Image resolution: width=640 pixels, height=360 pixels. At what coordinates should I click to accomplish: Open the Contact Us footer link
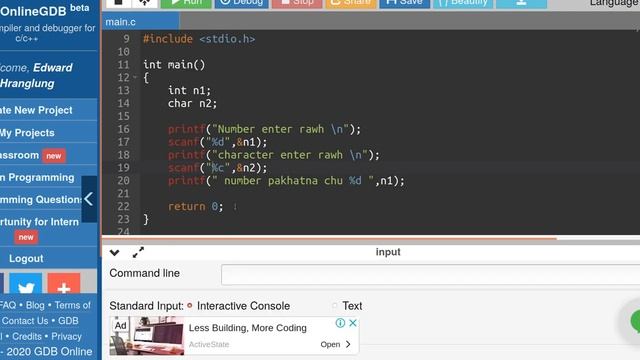click(25, 321)
